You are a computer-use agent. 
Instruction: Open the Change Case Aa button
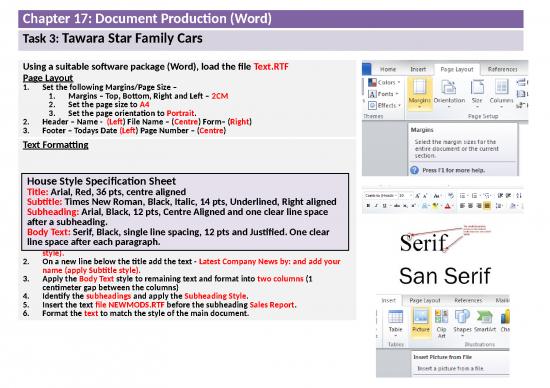(437, 196)
